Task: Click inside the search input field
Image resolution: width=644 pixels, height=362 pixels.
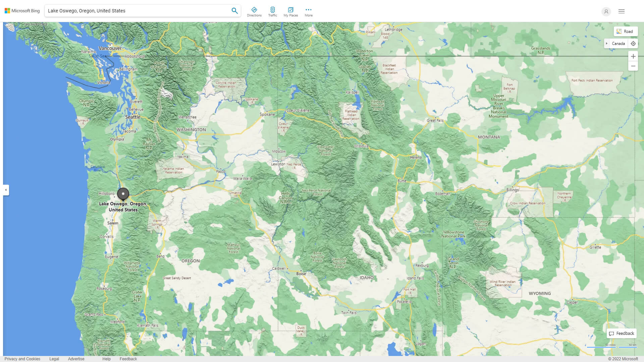Action: (x=134, y=10)
